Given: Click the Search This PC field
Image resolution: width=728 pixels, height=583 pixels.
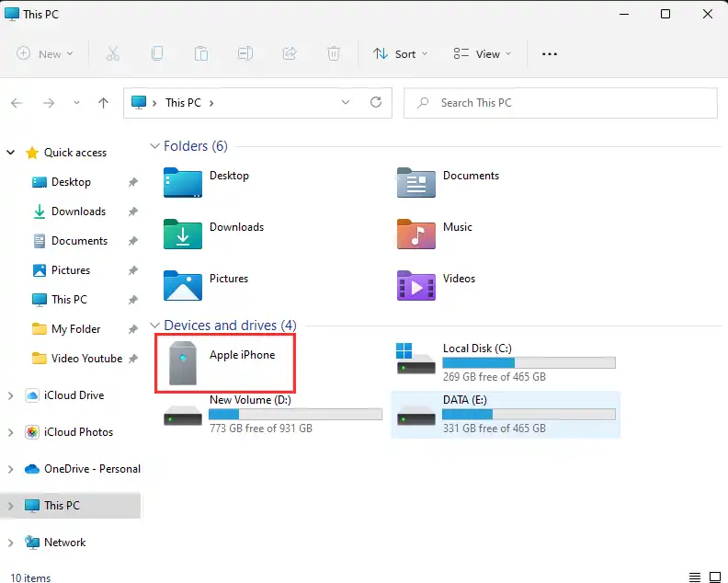Looking at the screenshot, I should [561, 103].
